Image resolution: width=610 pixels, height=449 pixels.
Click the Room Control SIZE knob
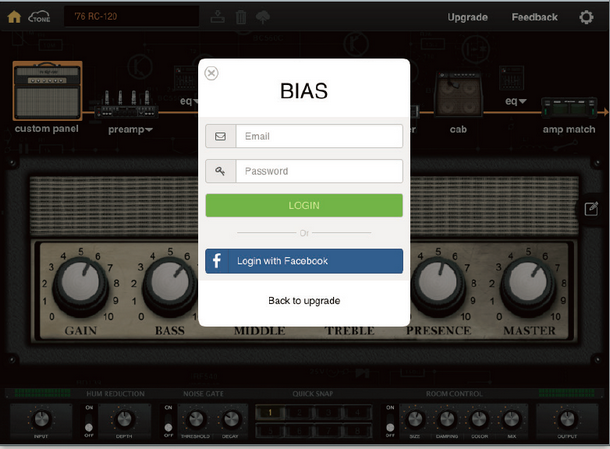tap(415, 419)
